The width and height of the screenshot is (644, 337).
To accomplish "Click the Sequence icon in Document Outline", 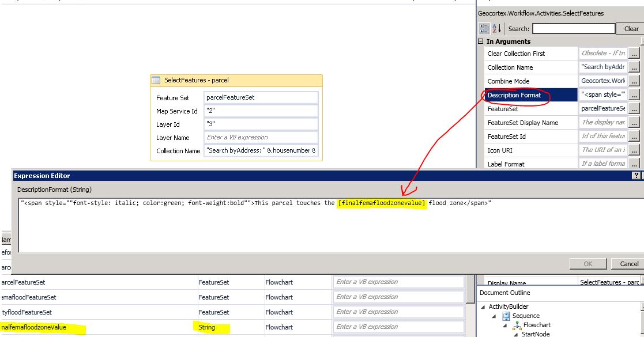I will click(506, 316).
